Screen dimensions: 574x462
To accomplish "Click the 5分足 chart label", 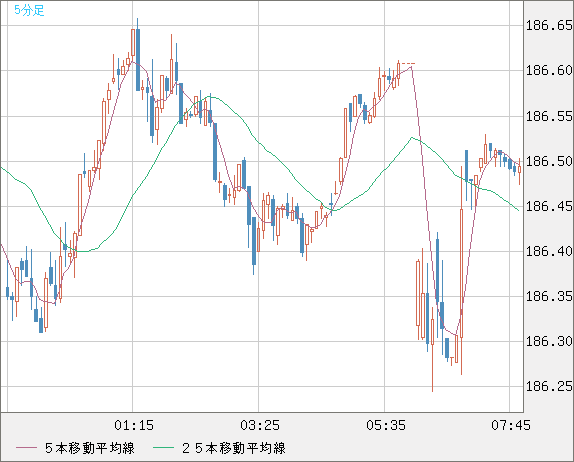I will (29, 10).
